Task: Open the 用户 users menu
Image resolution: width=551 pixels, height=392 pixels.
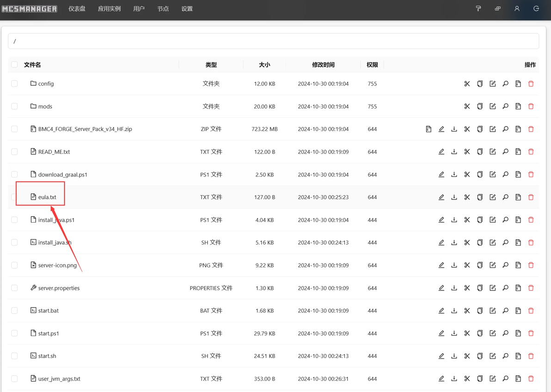Action: pyautogui.click(x=139, y=9)
